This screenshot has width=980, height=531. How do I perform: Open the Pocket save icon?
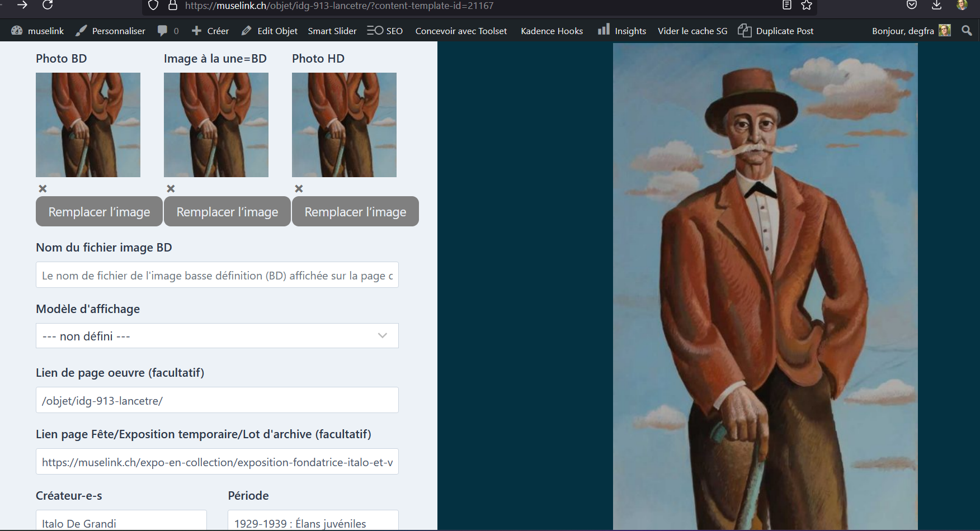912,5
